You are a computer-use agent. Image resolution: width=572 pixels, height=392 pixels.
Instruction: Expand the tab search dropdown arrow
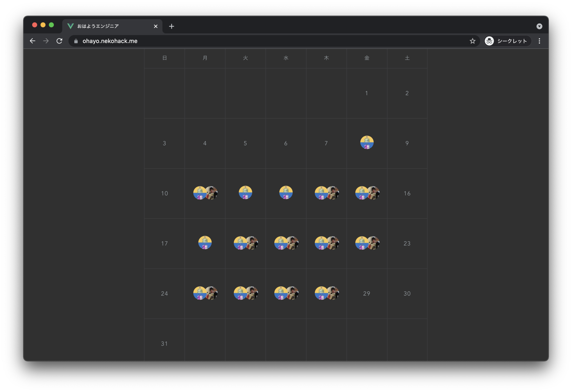(539, 26)
